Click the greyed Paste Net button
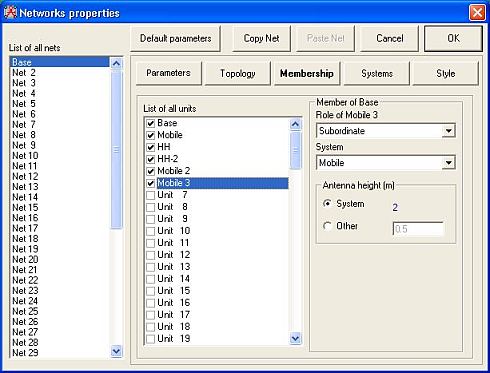 (x=325, y=39)
